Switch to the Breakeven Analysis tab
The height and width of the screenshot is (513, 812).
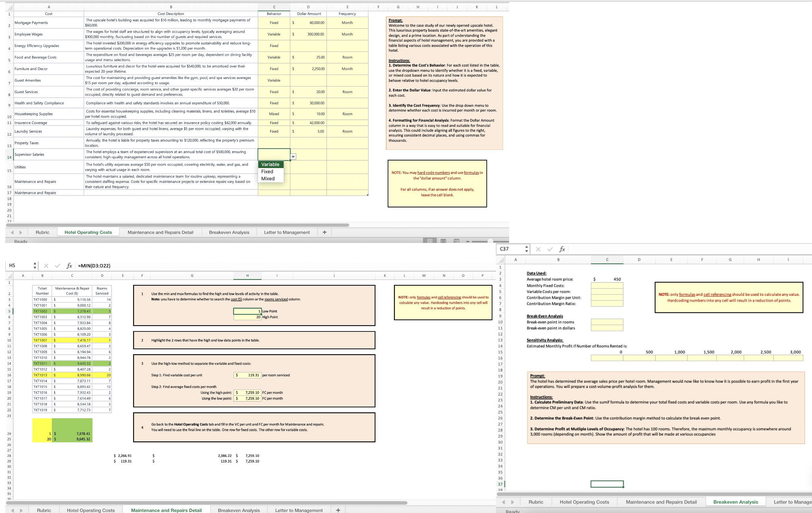229,232
